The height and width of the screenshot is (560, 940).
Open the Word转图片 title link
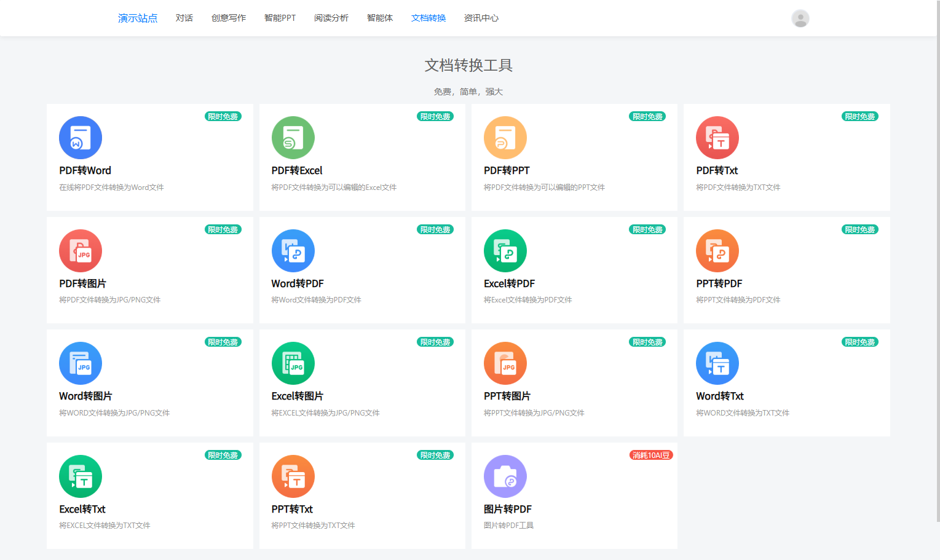tap(85, 396)
